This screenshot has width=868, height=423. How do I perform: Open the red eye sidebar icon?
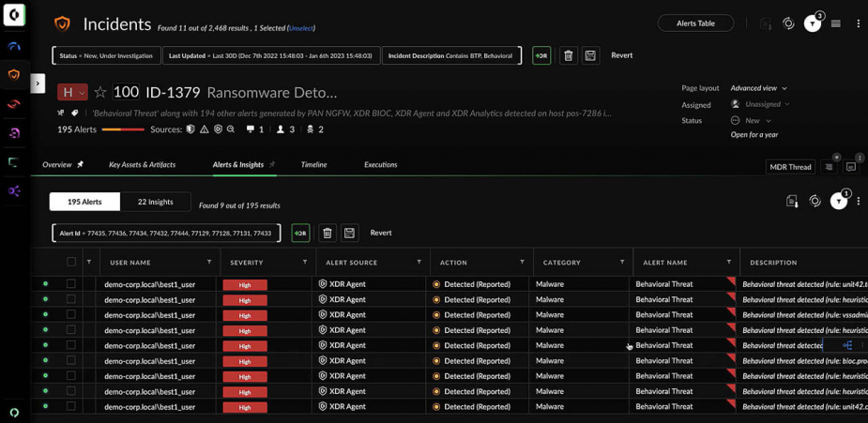pyautogui.click(x=14, y=104)
